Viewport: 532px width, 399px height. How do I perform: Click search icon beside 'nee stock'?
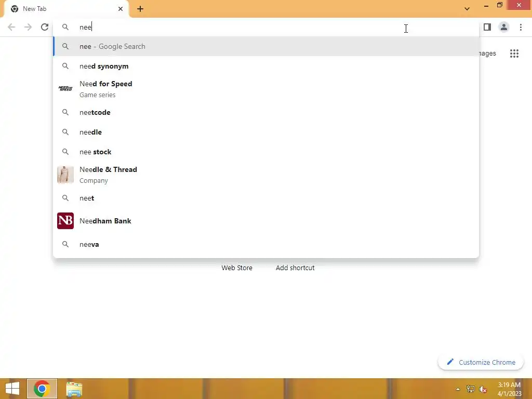point(65,152)
